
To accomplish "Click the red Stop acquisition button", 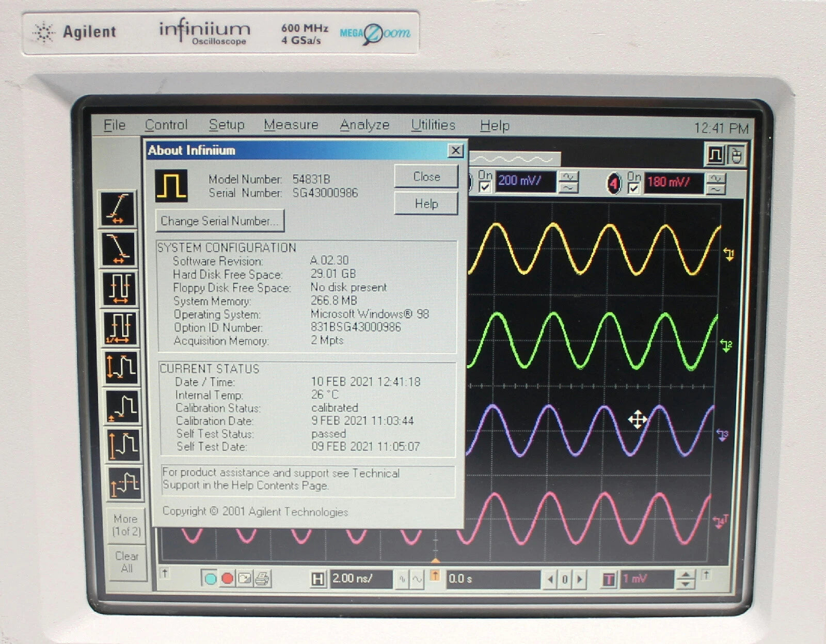I will tap(227, 578).
